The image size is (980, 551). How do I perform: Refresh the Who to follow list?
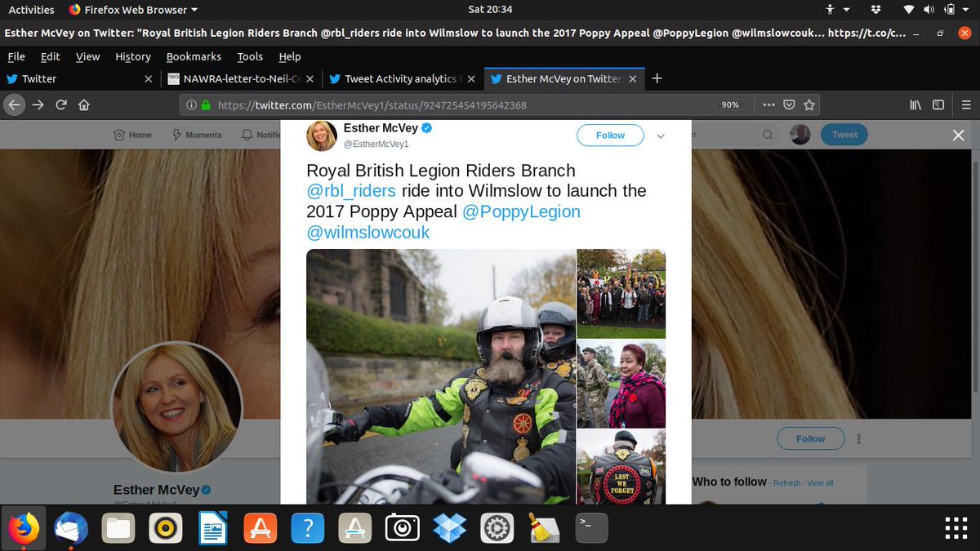click(787, 483)
